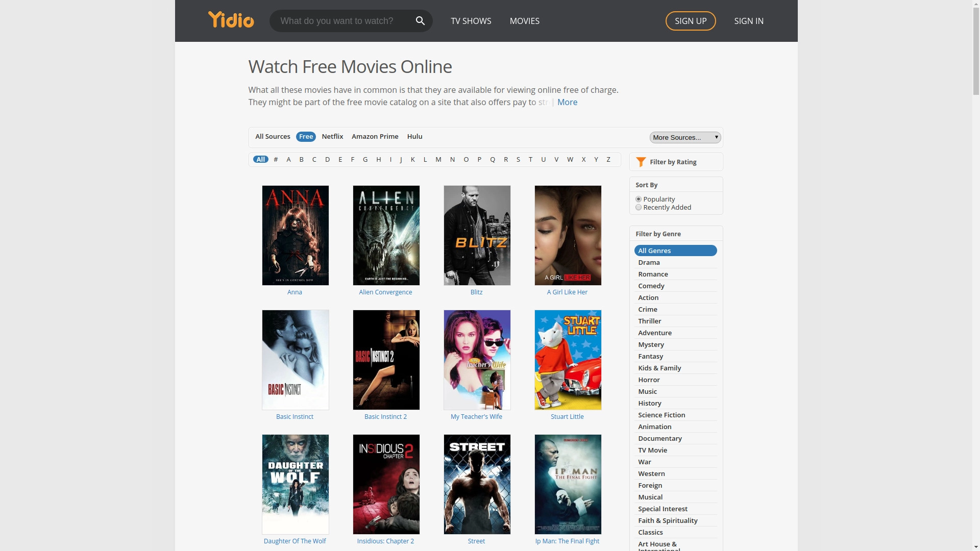Image resolution: width=980 pixels, height=551 pixels.
Task: Click the Yidio logo
Action: [x=231, y=20]
